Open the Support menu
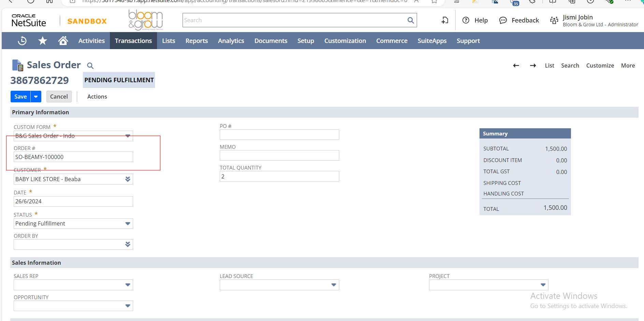Image resolution: width=644 pixels, height=321 pixels. coord(468,41)
